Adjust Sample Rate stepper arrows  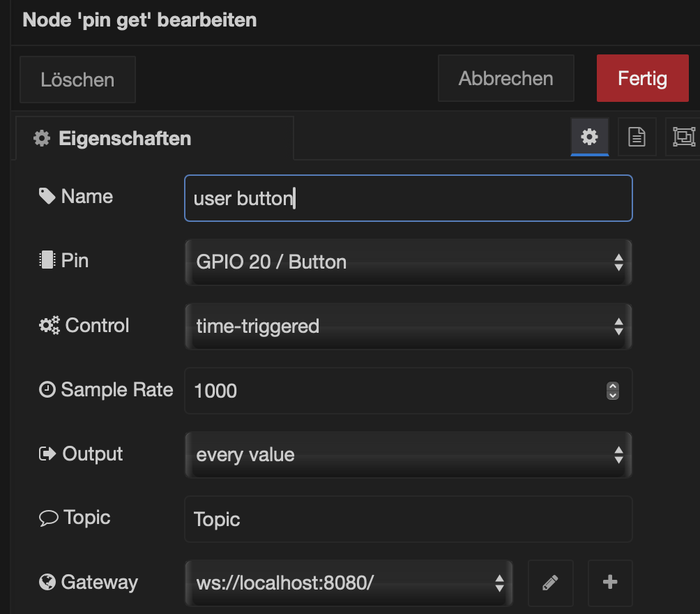point(613,391)
